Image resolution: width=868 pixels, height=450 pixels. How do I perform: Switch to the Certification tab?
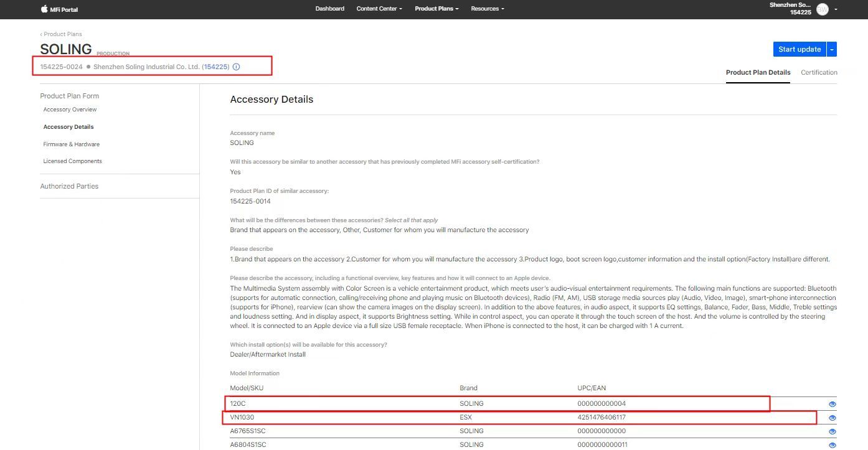(x=819, y=72)
